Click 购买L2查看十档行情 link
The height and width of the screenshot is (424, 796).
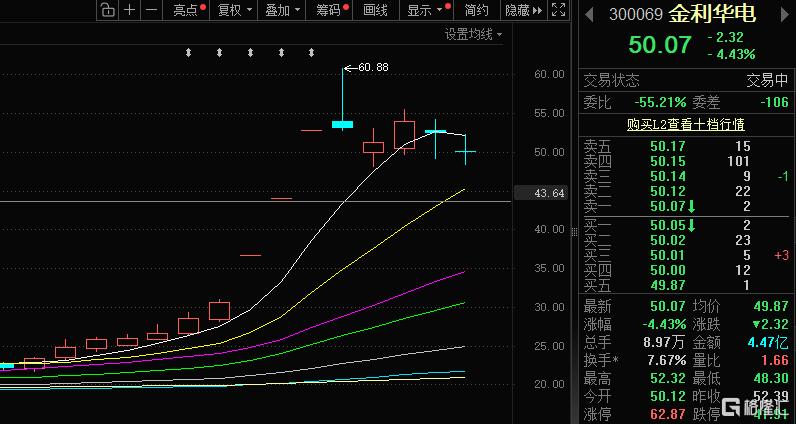coord(685,124)
